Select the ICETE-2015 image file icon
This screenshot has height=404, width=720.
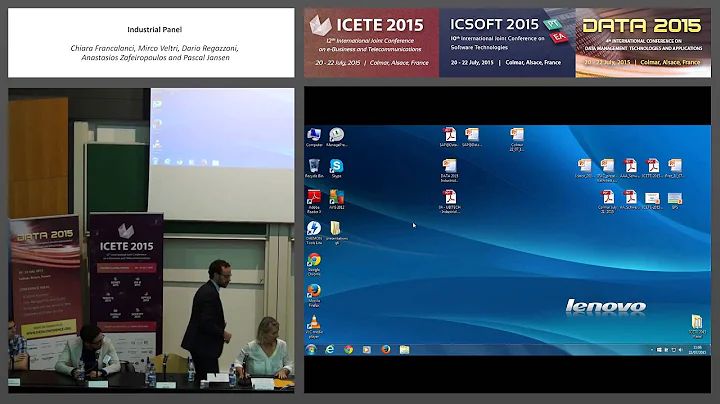click(652, 200)
